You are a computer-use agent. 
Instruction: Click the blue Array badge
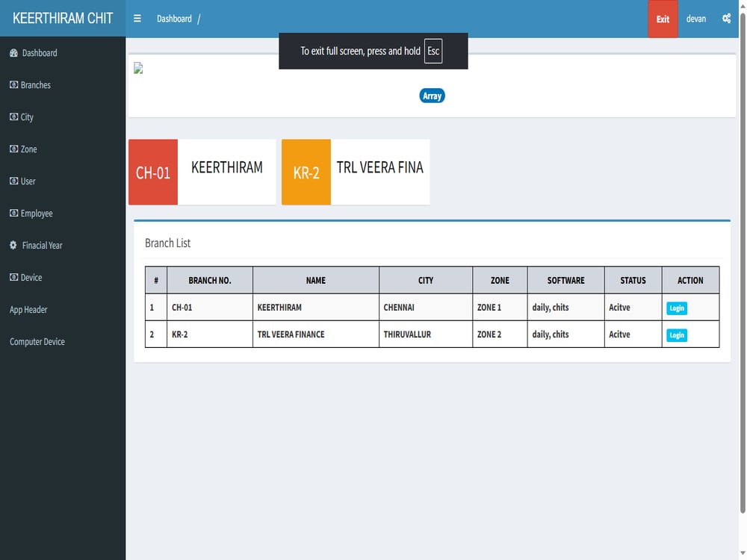coord(432,96)
